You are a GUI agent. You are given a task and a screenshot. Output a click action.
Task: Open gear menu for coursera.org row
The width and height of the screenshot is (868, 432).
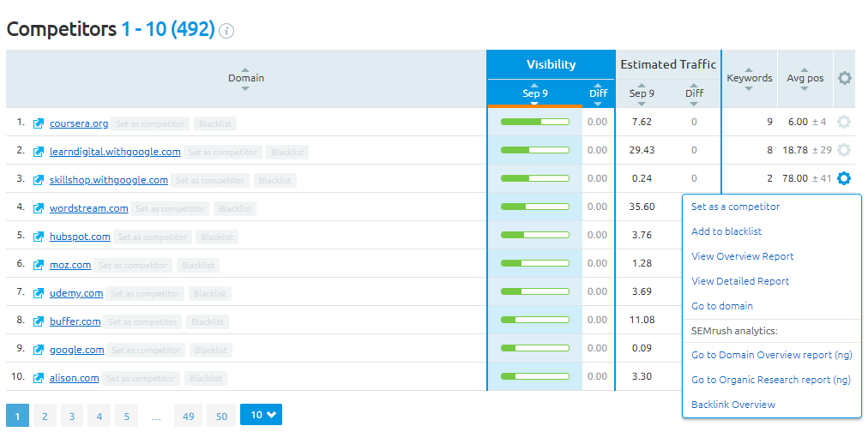844,122
